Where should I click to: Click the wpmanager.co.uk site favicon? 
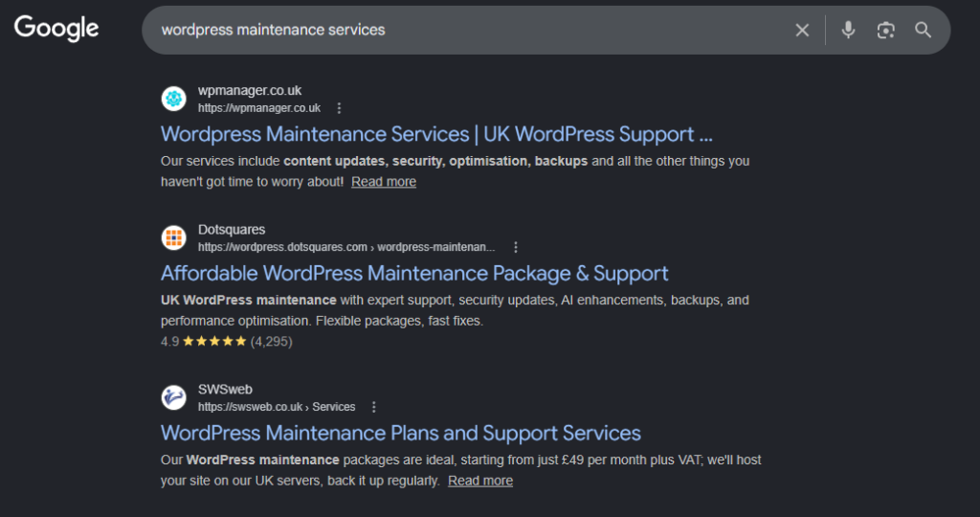(174, 99)
